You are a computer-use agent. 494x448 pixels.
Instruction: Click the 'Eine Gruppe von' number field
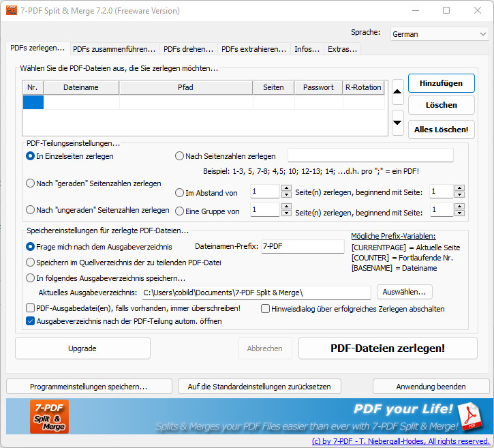tap(265, 209)
